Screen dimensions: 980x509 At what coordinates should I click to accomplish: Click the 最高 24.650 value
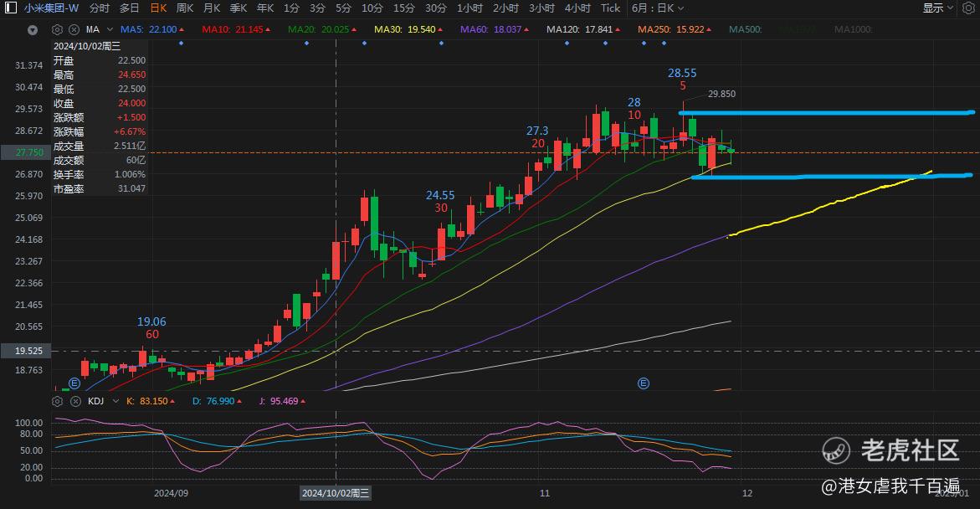click(132, 75)
